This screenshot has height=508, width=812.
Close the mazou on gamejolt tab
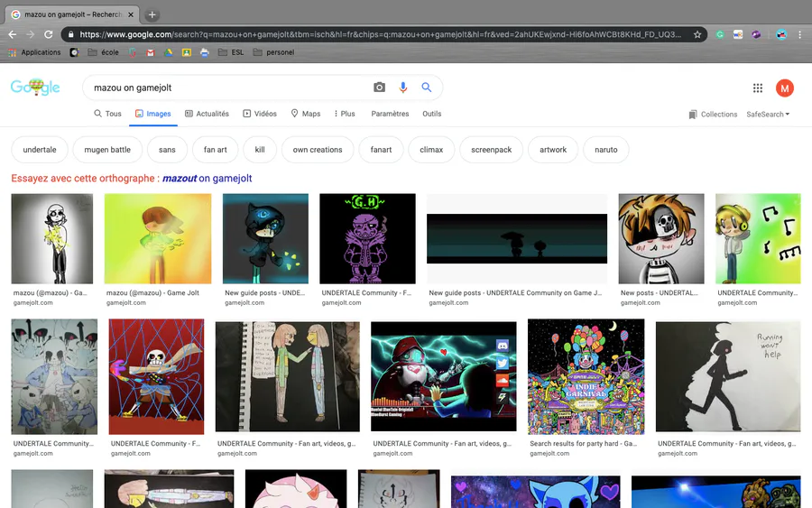(131, 14)
